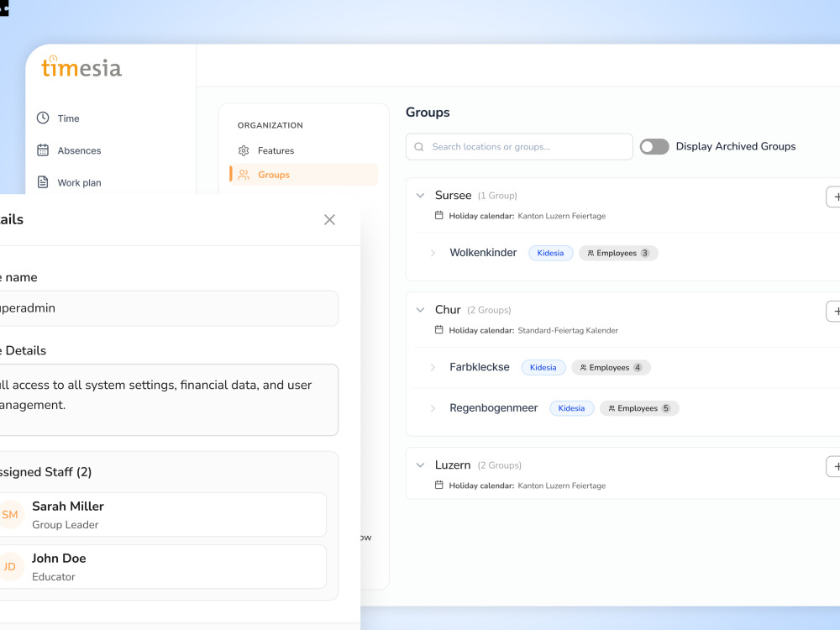This screenshot has width=840, height=630.
Task: Click the Wolkenkinder group name
Action: (483, 253)
